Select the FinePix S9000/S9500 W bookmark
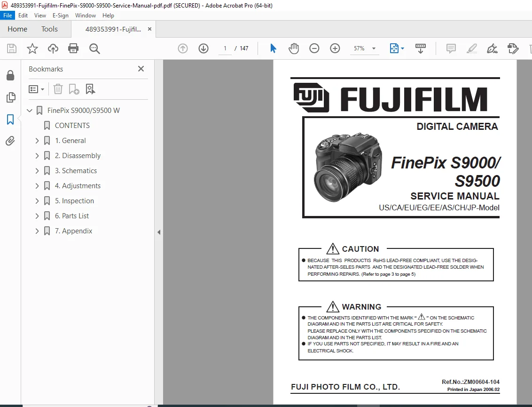Viewport: 532px width, 407px height. pos(84,111)
